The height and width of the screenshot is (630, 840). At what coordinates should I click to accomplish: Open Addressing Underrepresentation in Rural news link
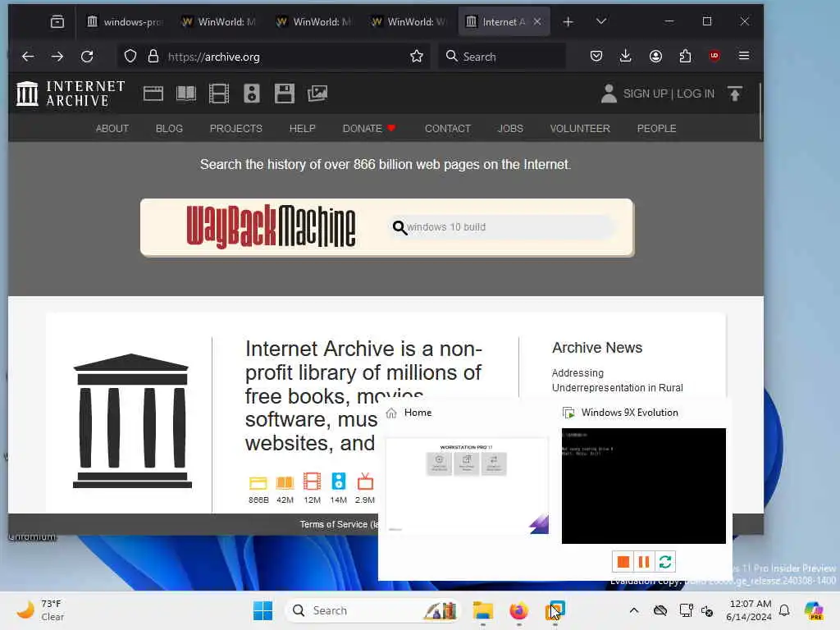pyautogui.click(x=617, y=381)
